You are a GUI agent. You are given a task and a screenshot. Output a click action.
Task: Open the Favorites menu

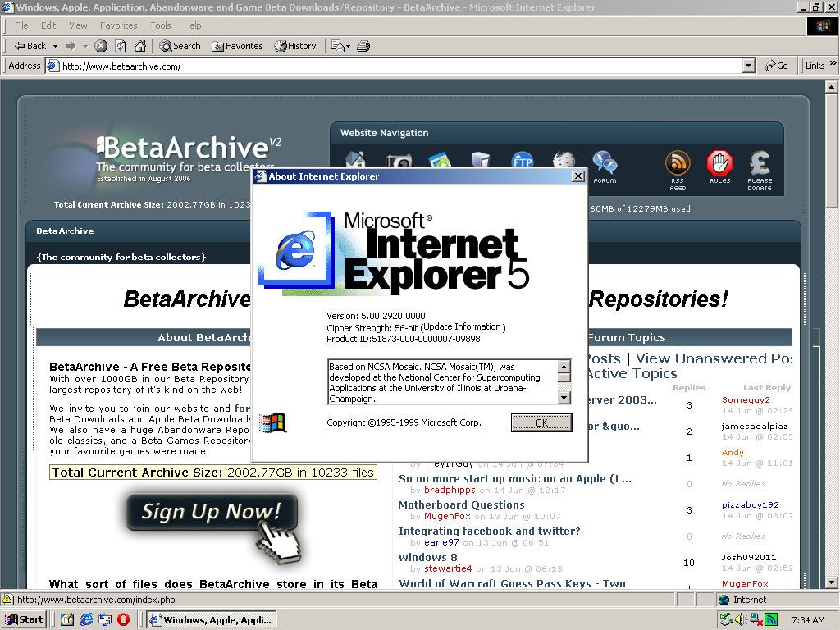[x=118, y=25]
